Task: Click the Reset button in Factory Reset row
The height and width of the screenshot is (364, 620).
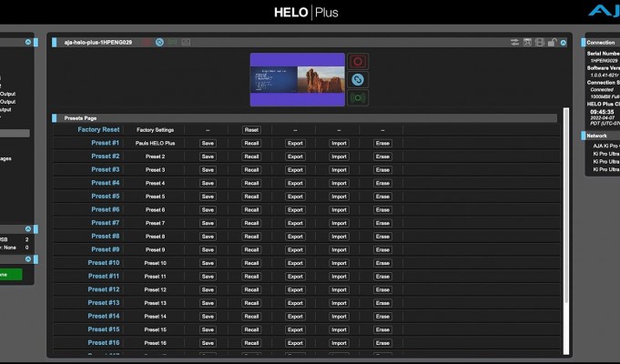Action: 251,130
